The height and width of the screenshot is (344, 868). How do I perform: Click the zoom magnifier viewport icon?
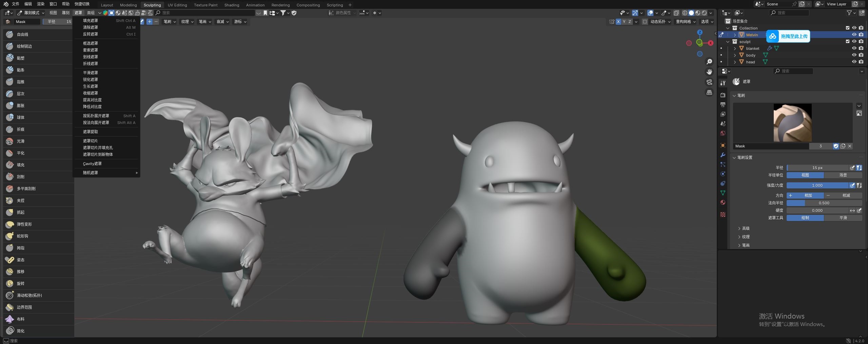(x=709, y=62)
